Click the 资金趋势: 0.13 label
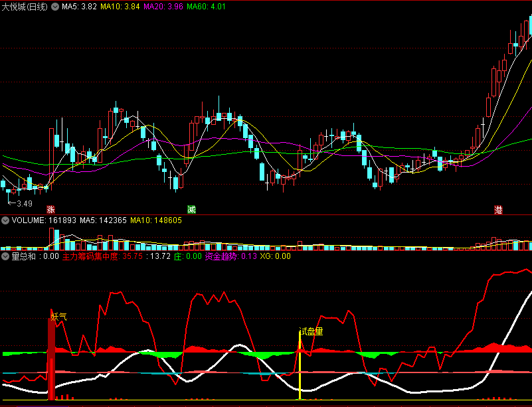The height and width of the screenshot is (407, 532). coord(230,256)
